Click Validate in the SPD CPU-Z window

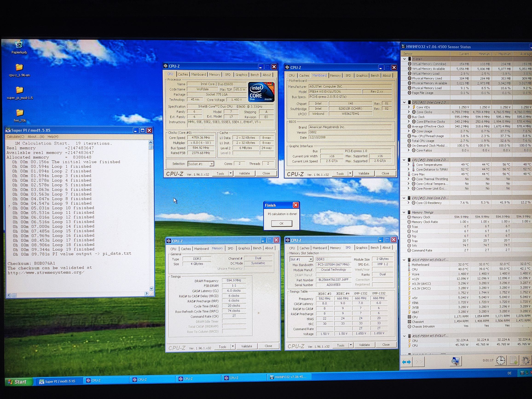[364, 345]
